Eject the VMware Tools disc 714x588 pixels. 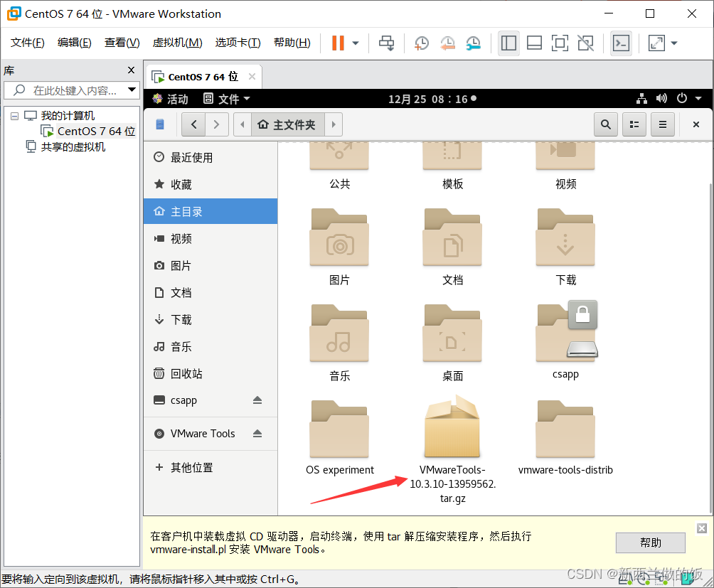click(257, 434)
